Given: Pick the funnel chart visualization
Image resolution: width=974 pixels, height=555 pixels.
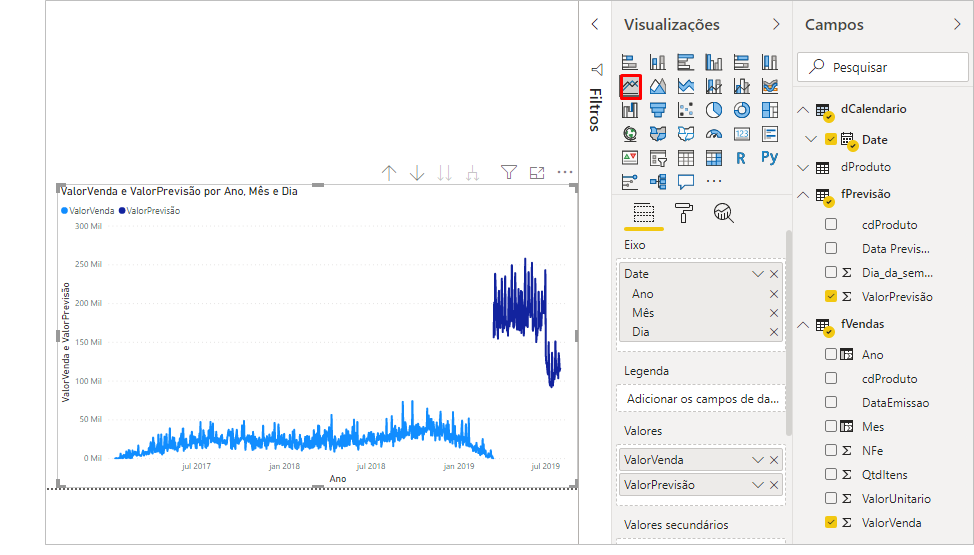Looking at the screenshot, I should 658,110.
